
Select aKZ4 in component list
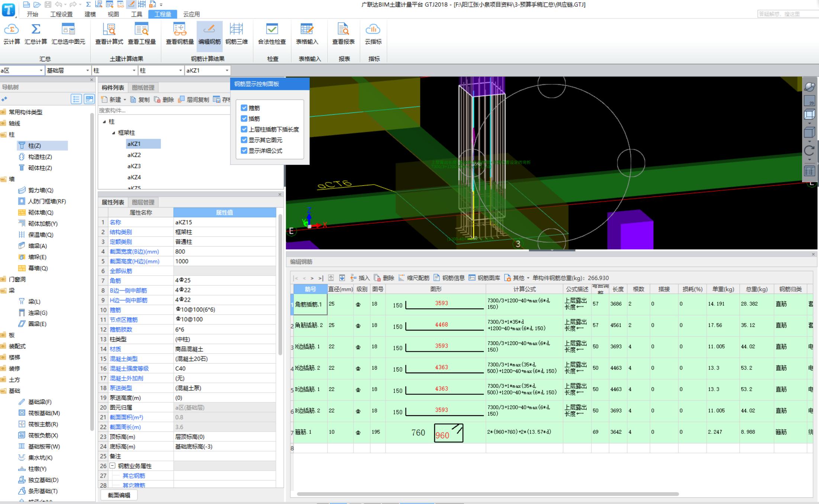click(x=134, y=177)
